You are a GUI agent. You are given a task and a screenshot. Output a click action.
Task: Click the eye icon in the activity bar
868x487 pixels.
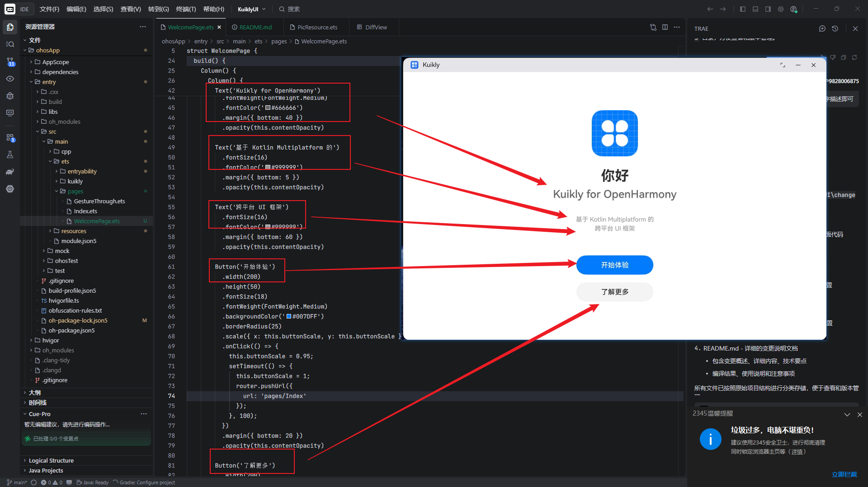pos(10,79)
